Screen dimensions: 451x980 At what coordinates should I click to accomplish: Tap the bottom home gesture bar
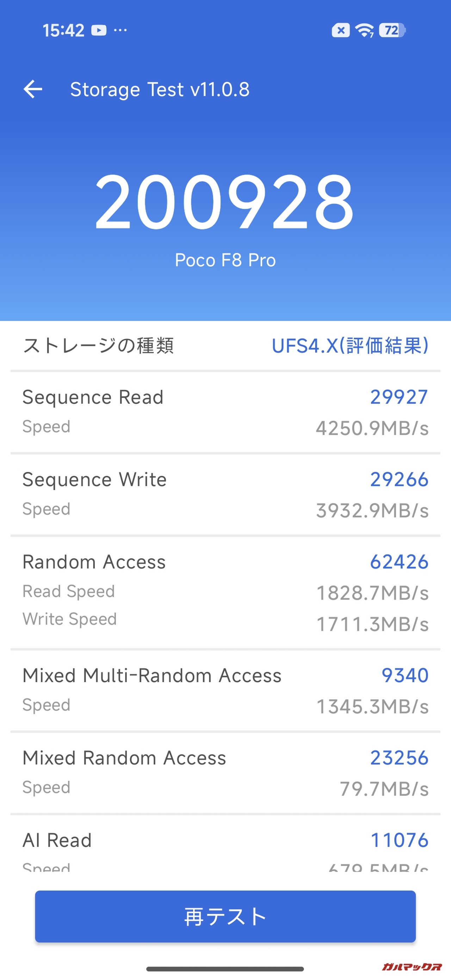pyautogui.click(x=225, y=969)
